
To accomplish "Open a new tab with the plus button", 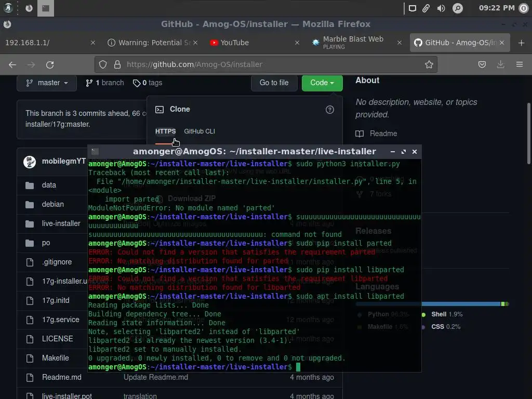I will click(x=522, y=43).
